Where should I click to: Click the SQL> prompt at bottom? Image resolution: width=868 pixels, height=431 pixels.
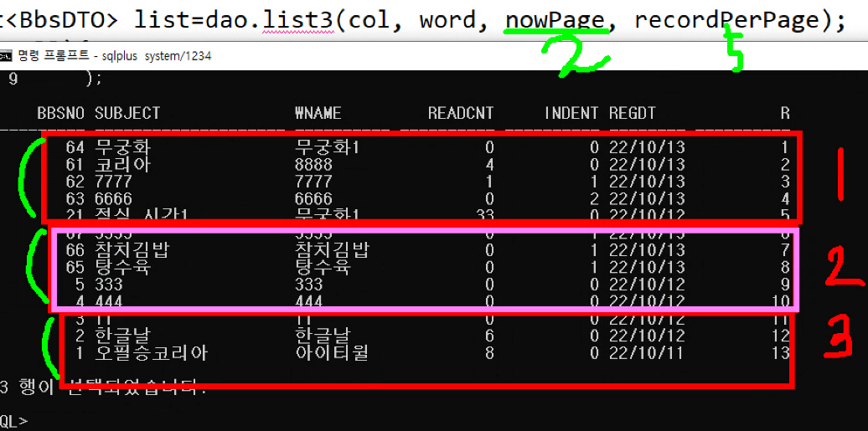coord(13,420)
